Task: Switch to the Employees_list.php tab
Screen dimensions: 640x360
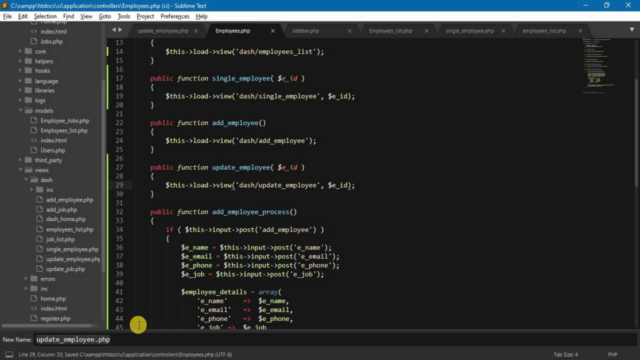Action: pyautogui.click(x=391, y=31)
